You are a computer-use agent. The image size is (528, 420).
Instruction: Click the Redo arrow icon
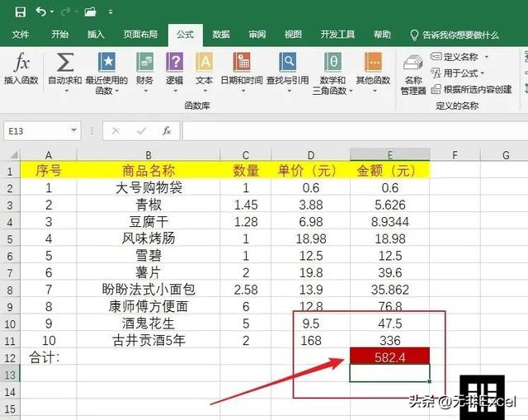[x=65, y=12]
